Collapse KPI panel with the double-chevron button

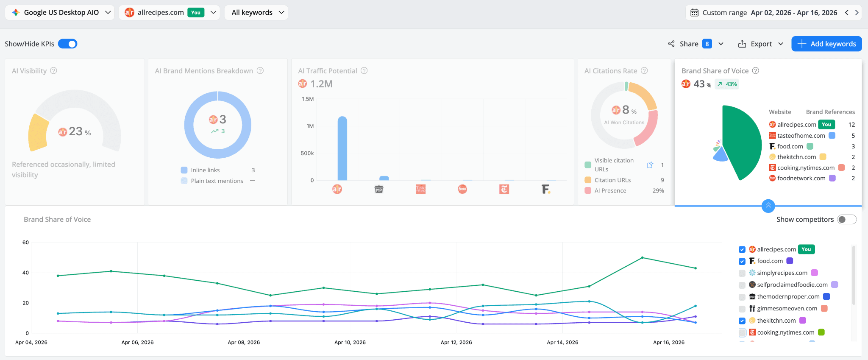[768, 206]
